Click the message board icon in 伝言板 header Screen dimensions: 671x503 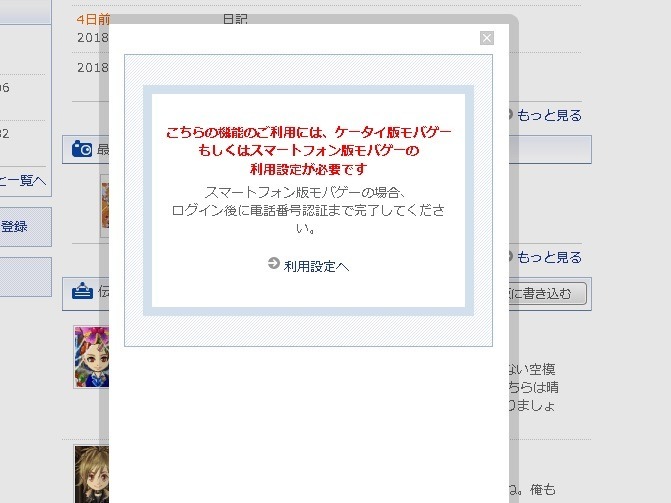(82, 291)
